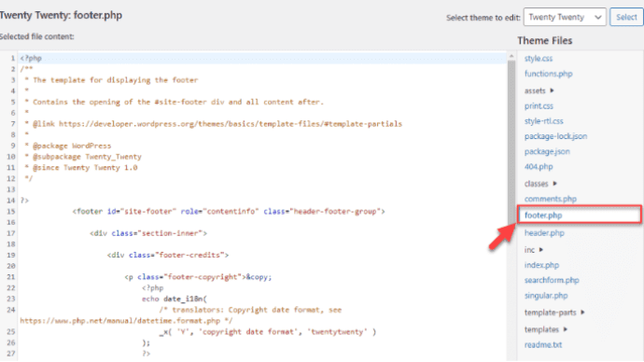Click the editor scrollbar up arrow
This screenshot has width=644, height=362.
click(511, 56)
